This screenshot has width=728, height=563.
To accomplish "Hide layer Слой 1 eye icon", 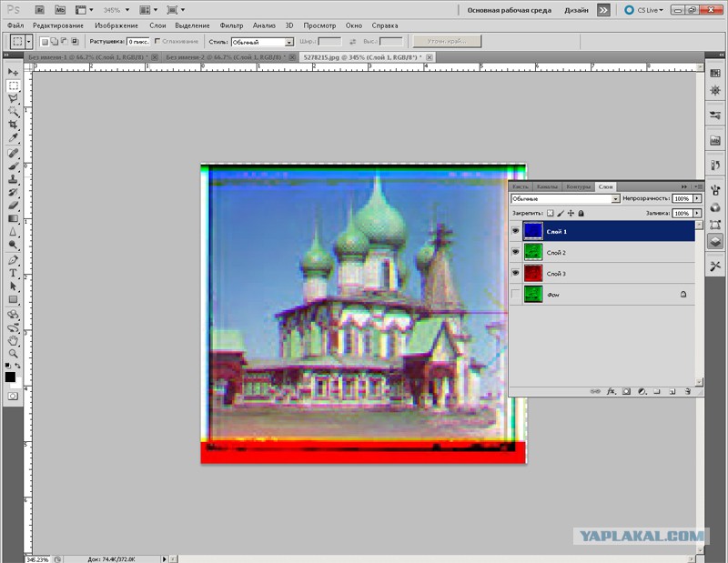I will pos(515,231).
